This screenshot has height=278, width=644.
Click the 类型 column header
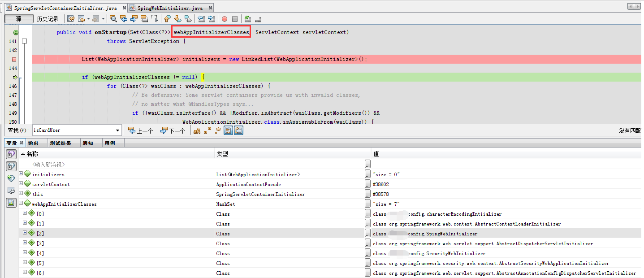coord(293,154)
